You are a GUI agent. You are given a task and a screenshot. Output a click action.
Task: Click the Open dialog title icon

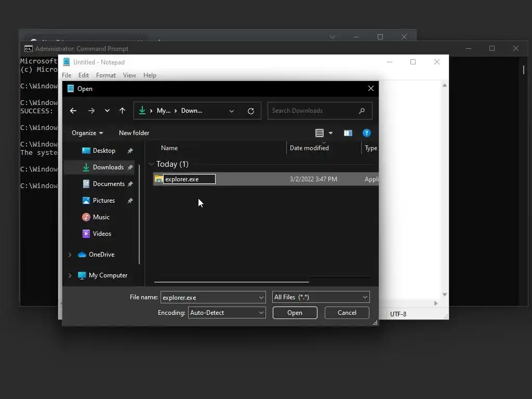click(x=71, y=88)
